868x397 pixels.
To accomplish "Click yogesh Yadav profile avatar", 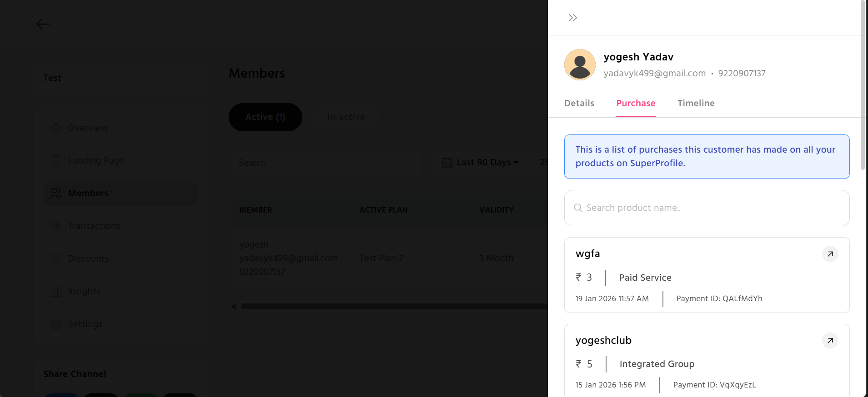I will click(580, 65).
